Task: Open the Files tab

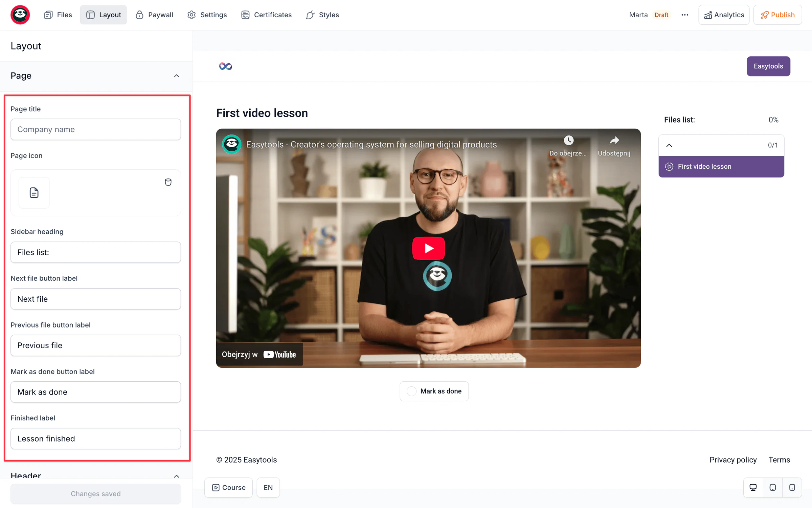Action: [x=58, y=15]
